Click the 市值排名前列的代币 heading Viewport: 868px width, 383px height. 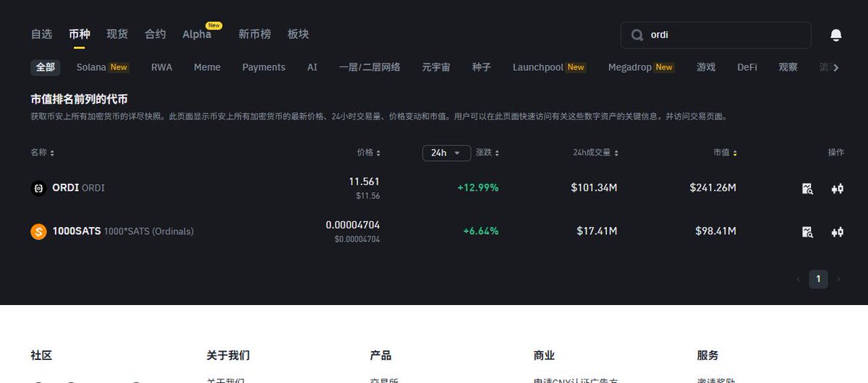(x=79, y=99)
